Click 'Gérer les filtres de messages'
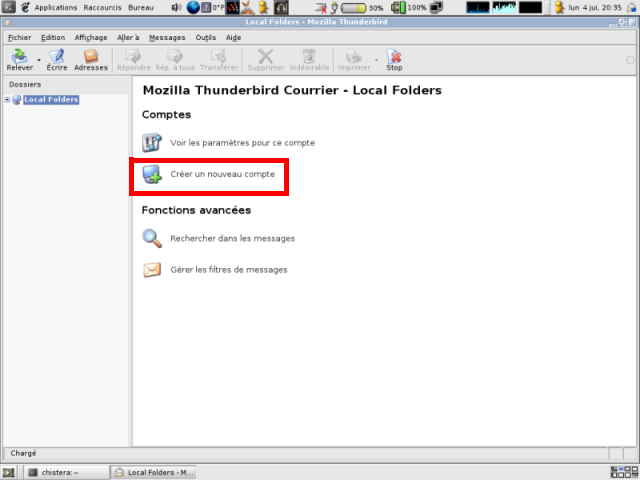 (228, 269)
